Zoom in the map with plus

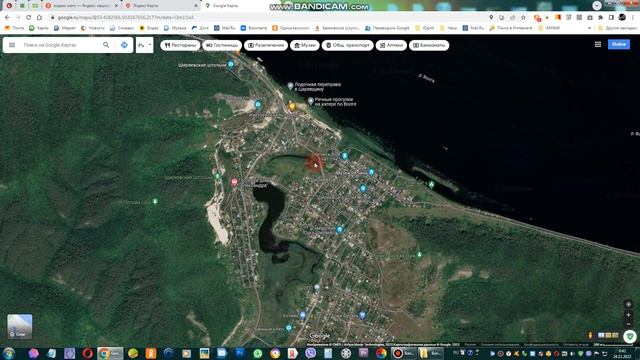[x=629, y=315]
